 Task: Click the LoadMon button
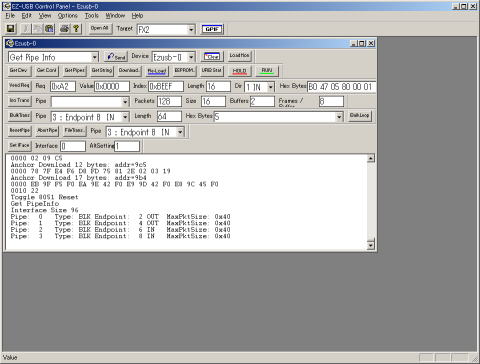click(x=239, y=56)
